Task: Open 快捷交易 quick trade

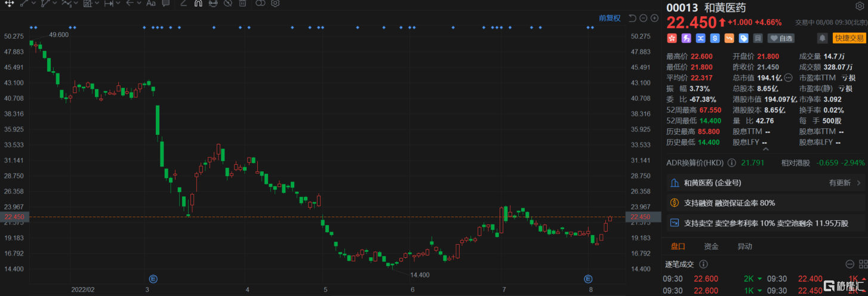Action: [x=849, y=38]
